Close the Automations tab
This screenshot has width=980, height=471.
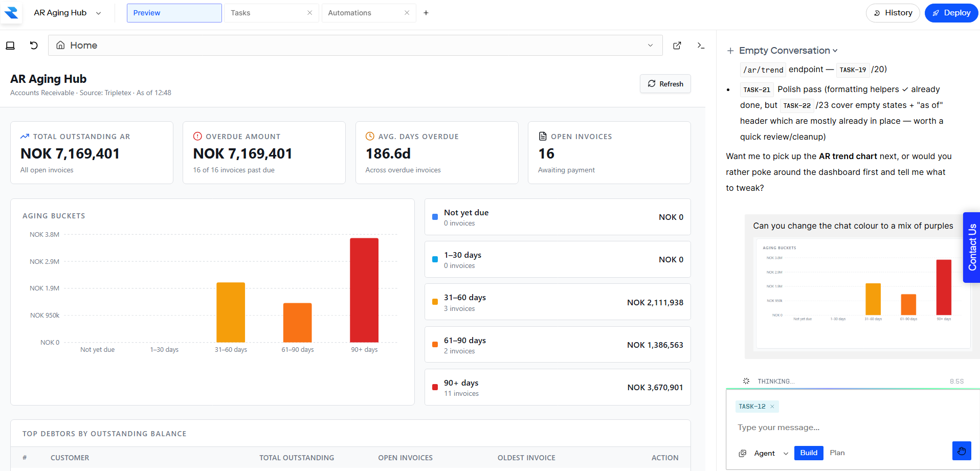[x=407, y=13]
